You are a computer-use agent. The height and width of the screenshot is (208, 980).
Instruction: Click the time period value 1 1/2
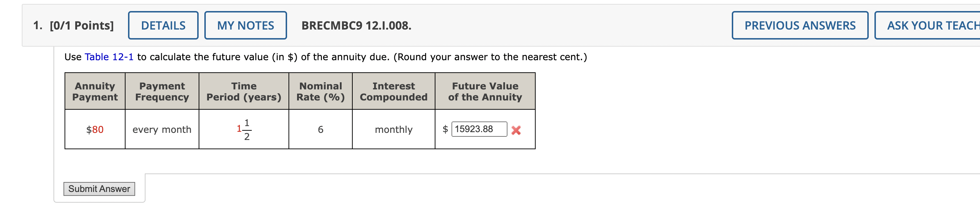coord(244,130)
